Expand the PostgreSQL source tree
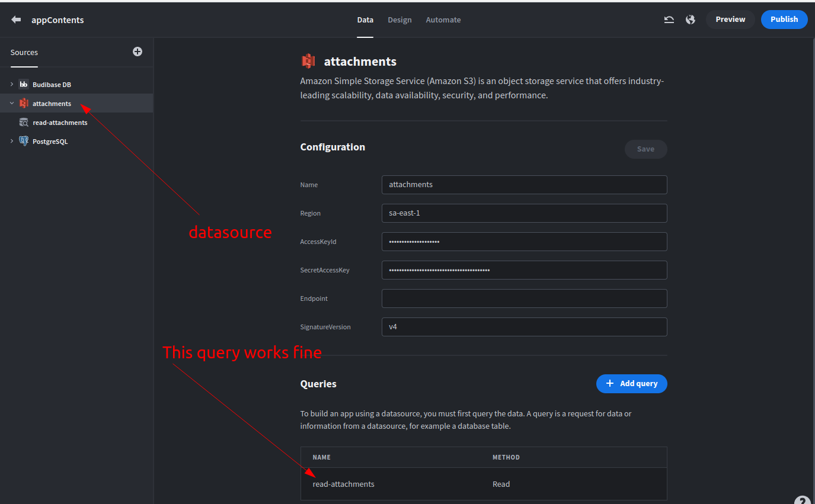Image resolution: width=815 pixels, height=504 pixels. point(11,141)
